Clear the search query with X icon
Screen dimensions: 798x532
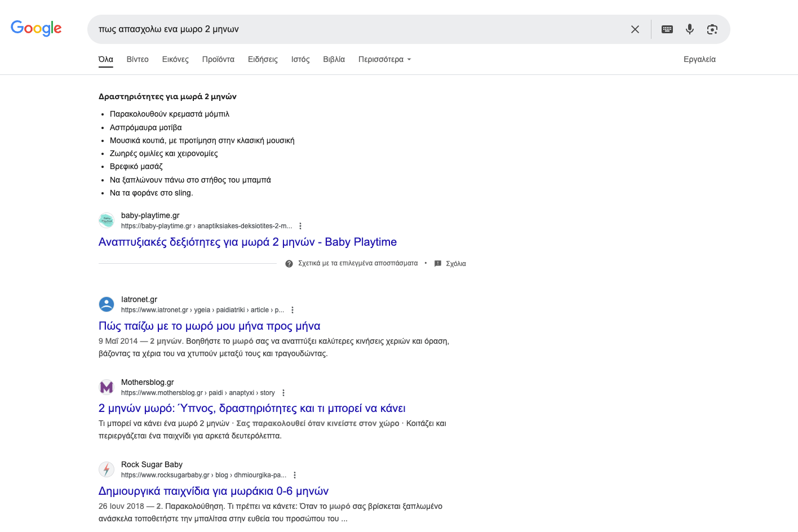635,29
